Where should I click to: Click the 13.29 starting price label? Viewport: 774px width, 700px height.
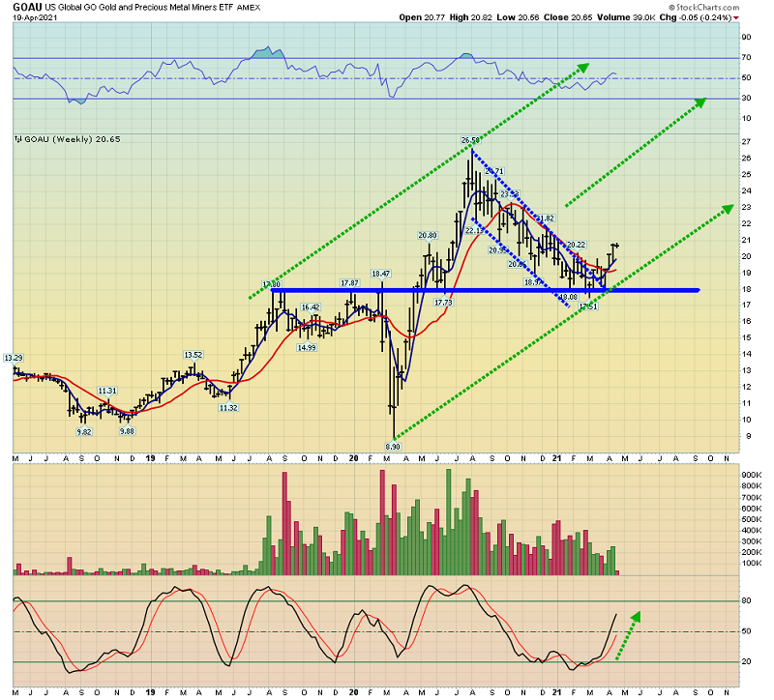(x=14, y=358)
